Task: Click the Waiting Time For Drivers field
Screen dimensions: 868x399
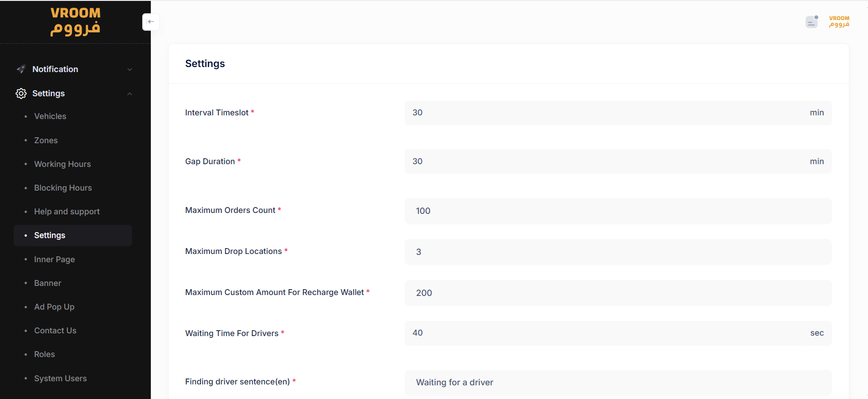Action: click(618, 333)
